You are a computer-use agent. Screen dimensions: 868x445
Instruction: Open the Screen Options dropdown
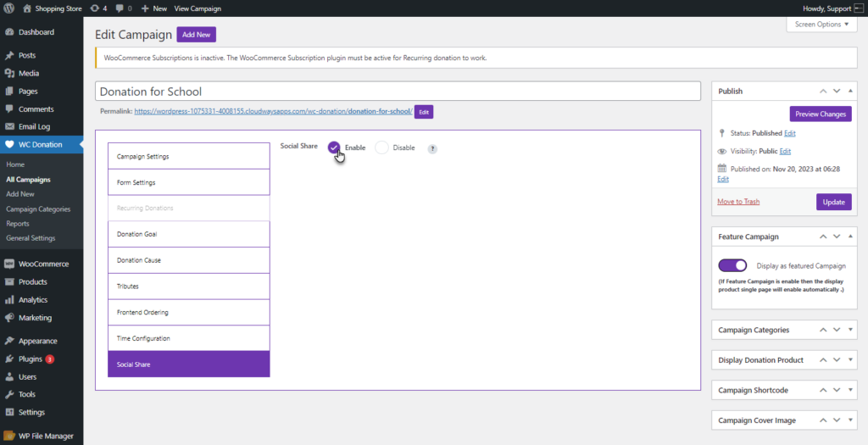[821, 25]
